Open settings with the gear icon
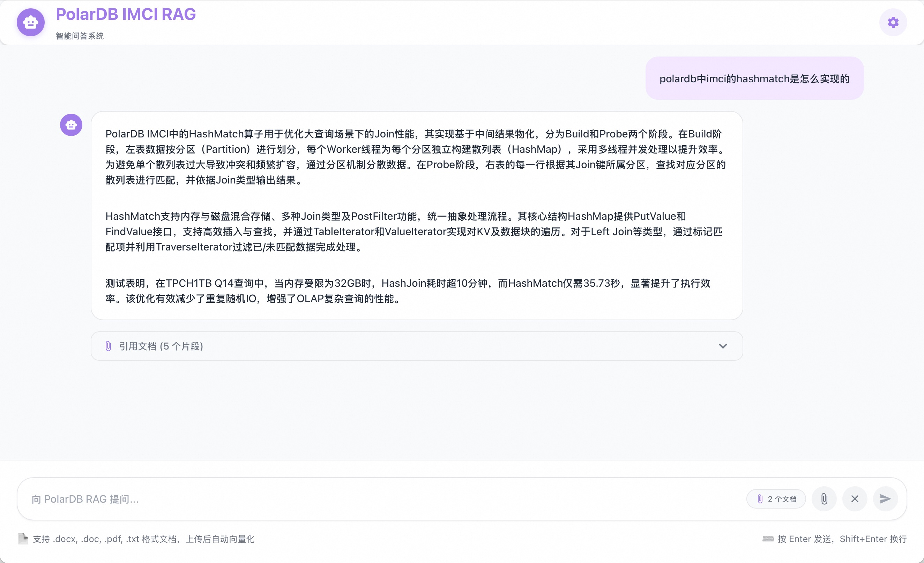Screen dimensions: 924x563 point(893,22)
